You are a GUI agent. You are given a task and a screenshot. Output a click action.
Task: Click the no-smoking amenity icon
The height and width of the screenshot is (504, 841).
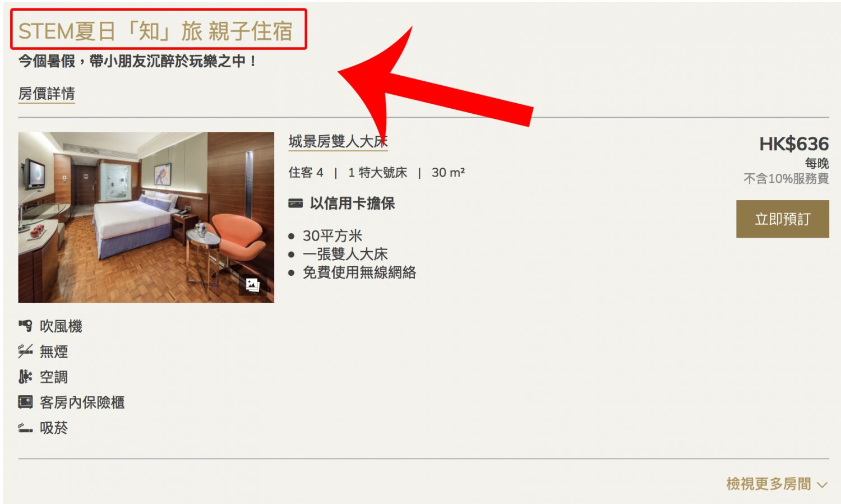[x=25, y=352]
